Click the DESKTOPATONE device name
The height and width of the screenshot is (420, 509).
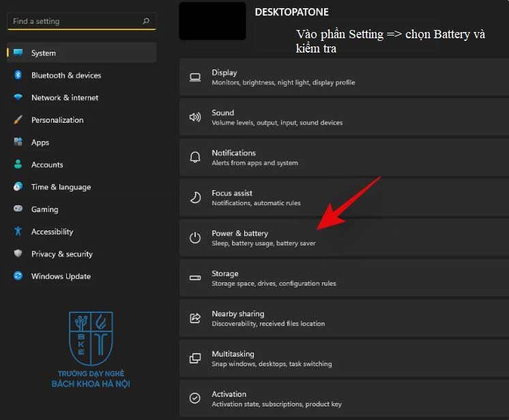(291, 12)
